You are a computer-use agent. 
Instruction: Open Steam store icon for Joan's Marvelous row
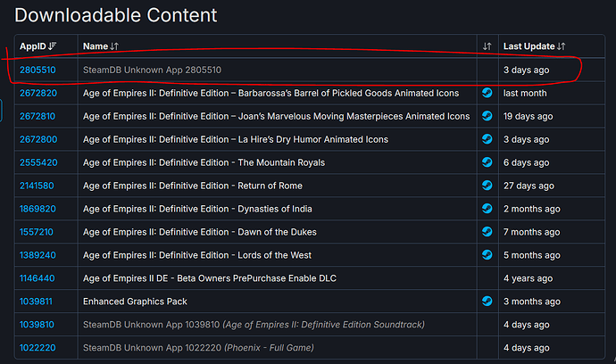pyautogui.click(x=487, y=116)
